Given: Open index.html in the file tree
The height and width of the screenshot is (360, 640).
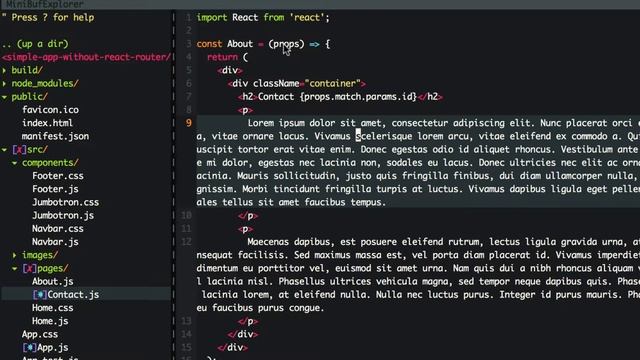Looking at the screenshot, I should click(47, 123).
